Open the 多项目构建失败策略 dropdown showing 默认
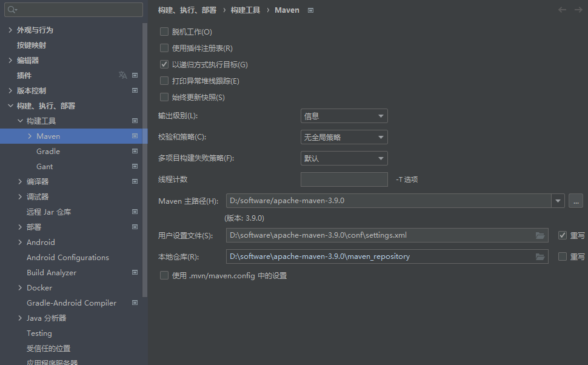 pyautogui.click(x=344, y=158)
